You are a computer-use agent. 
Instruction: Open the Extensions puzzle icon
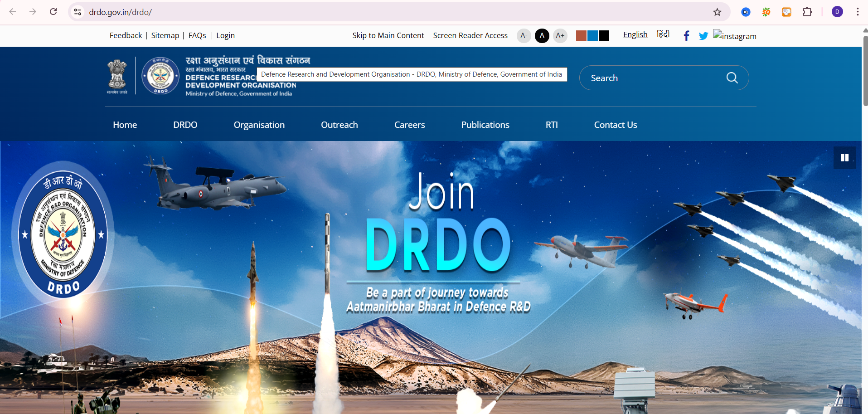(807, 12)
